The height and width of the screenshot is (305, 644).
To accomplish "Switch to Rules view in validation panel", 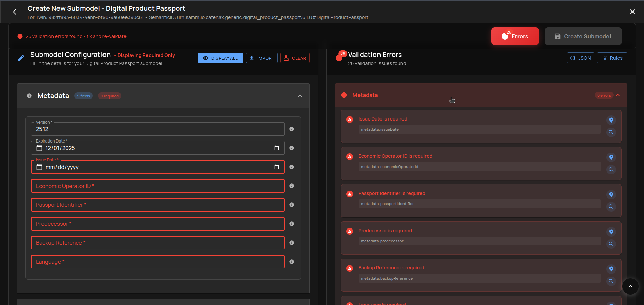I will (x=612, y=58).
